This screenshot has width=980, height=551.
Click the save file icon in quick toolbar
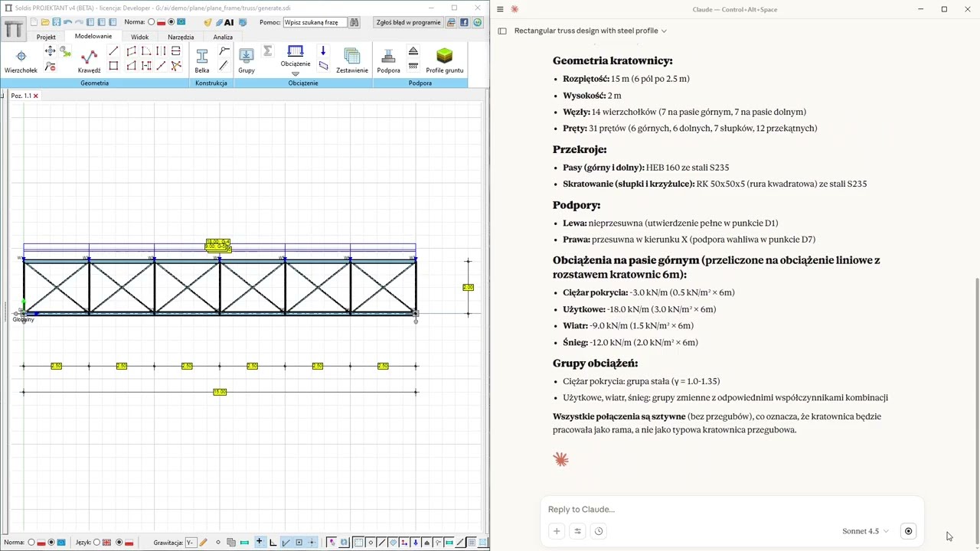click(x=56, y=22)
